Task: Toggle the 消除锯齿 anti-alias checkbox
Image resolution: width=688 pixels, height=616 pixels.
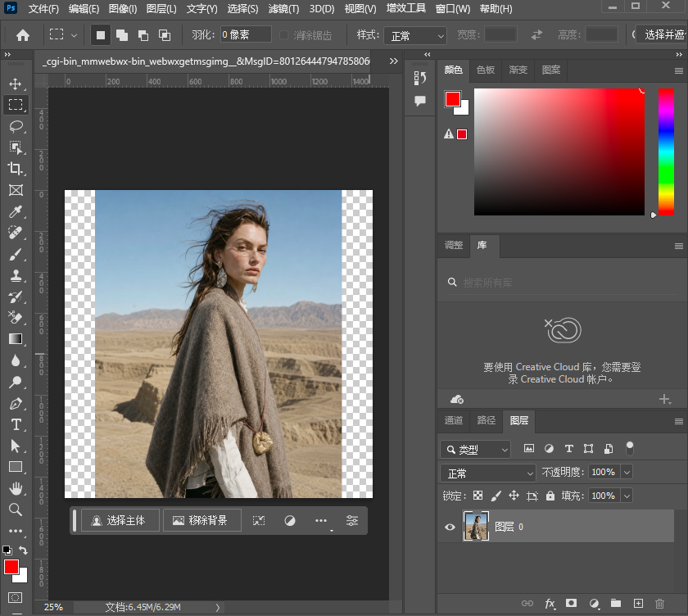Action: coord(284,34)
